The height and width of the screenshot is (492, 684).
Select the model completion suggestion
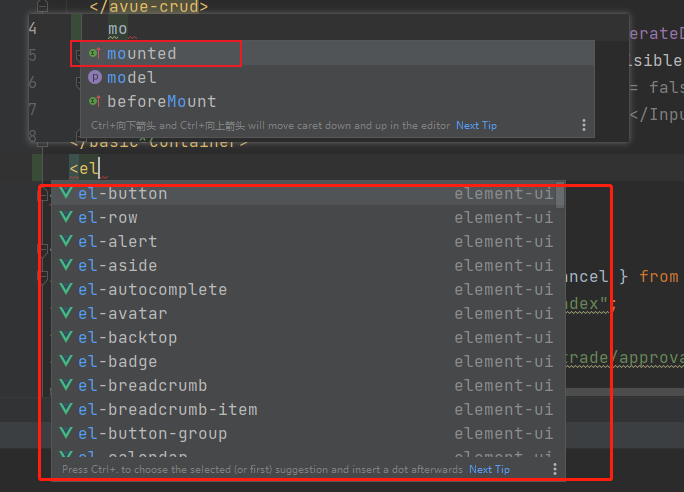[337, 78]
